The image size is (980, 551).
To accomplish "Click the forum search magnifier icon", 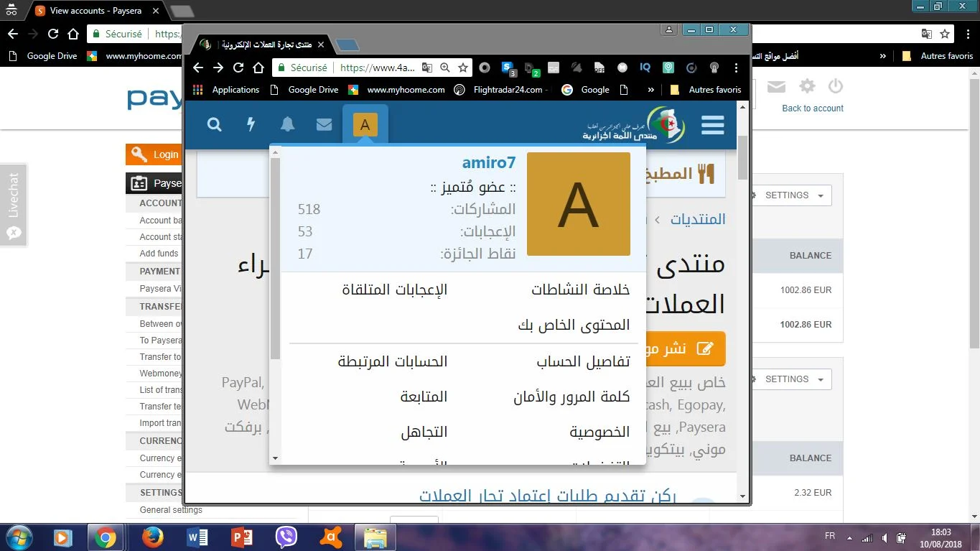I will point(214,124).
